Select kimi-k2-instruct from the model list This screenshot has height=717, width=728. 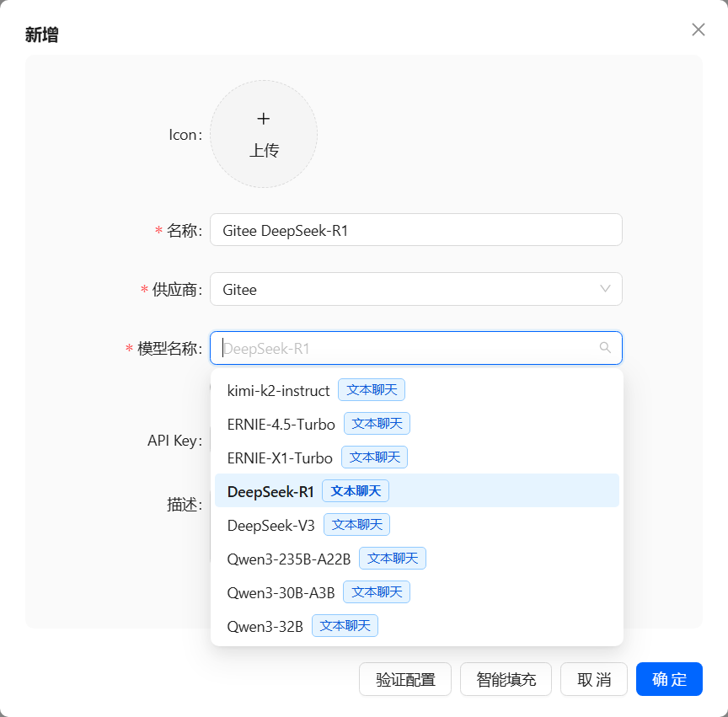coord(278,390)
